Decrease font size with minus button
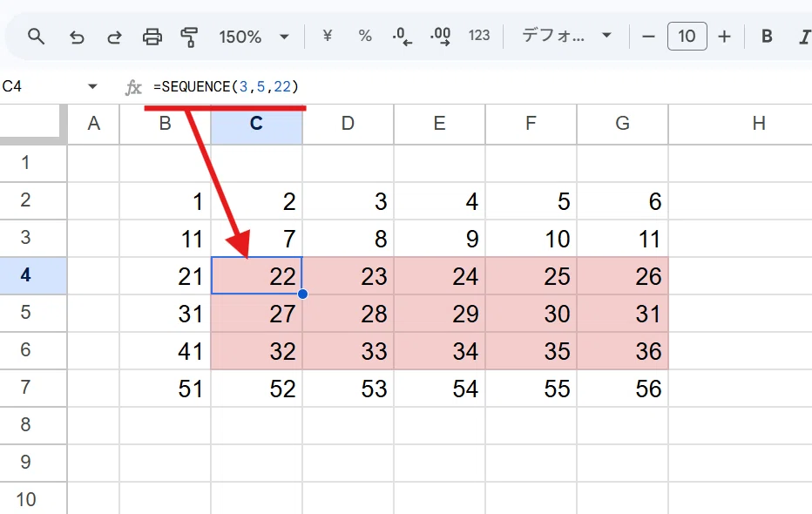 coord(648,37)
